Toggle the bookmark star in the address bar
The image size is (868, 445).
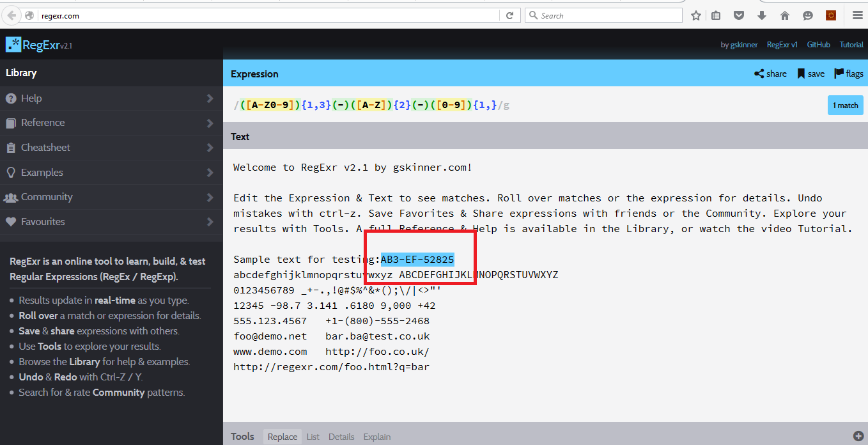tap(695, 15)
